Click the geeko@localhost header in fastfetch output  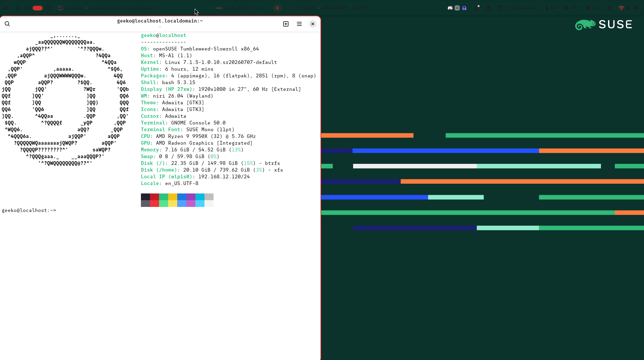(163, 35)
